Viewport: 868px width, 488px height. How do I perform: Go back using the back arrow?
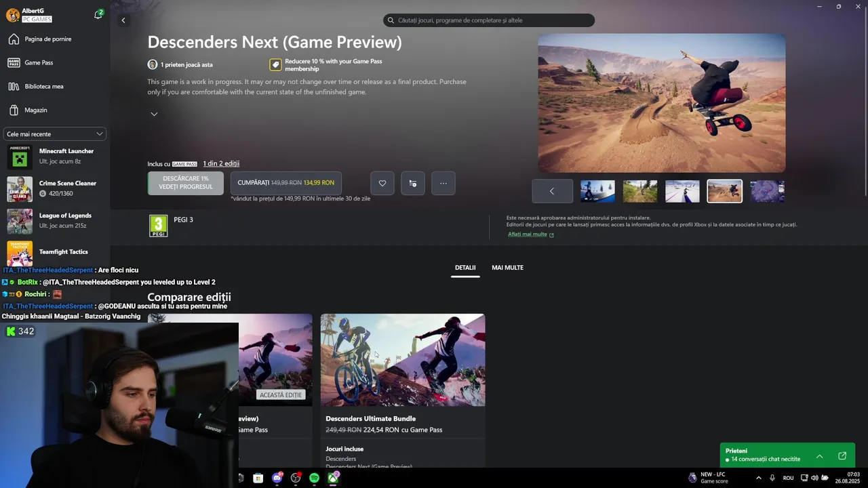click(x=123, y=20)
